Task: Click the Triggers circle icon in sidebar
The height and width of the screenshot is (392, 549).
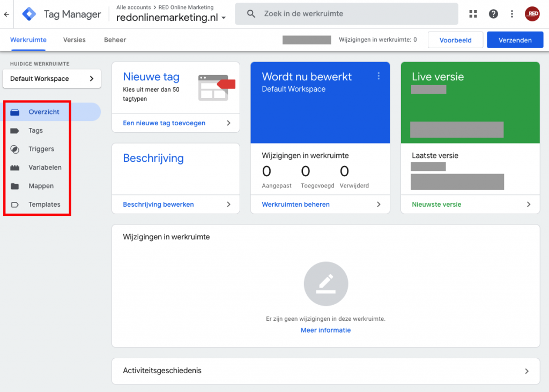Action: 14,149
